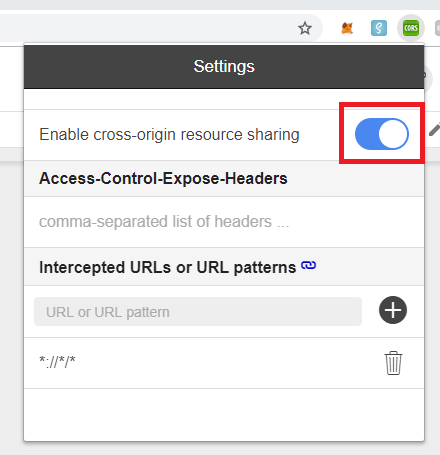Click Intercepted URLs or URL patterns heading
The width and height of the screenshot is (440, 455).
click(x=168, y=267)
